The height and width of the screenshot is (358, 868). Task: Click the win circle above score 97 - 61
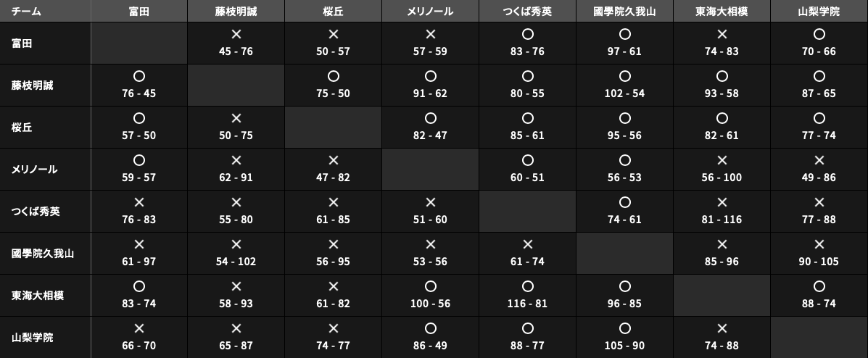tap(624, 34)
